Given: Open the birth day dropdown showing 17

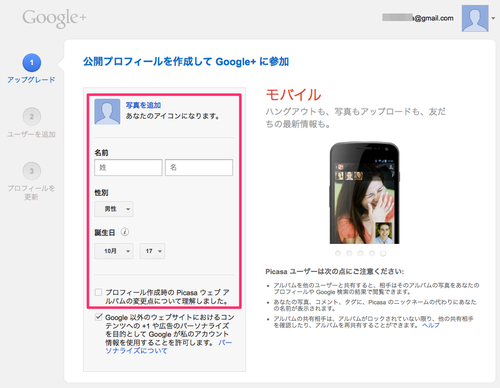Looking at the screenshot, I should pyautogui.click(x=152, y=251).
